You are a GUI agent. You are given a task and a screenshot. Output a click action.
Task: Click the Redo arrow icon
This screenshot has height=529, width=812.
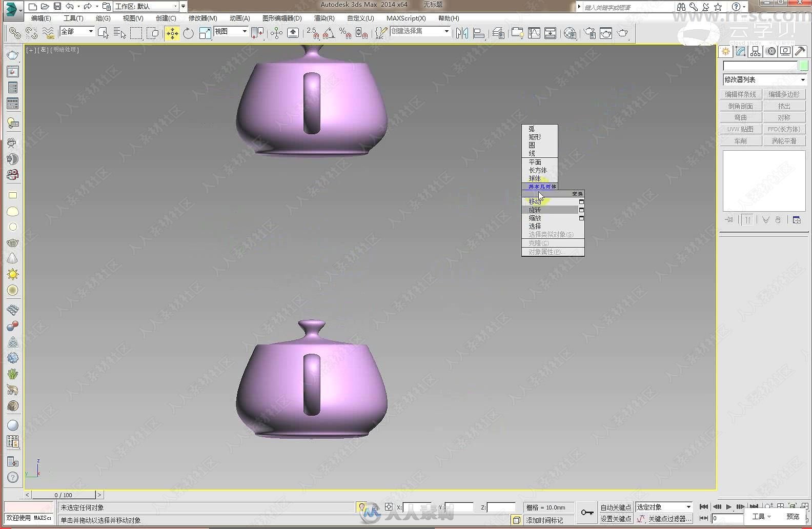88,7
